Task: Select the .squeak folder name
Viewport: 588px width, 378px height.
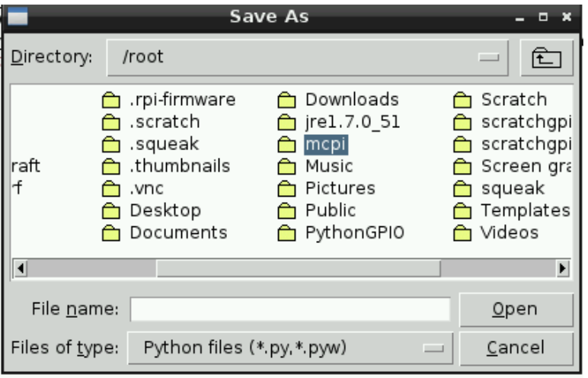Action: 164,144
